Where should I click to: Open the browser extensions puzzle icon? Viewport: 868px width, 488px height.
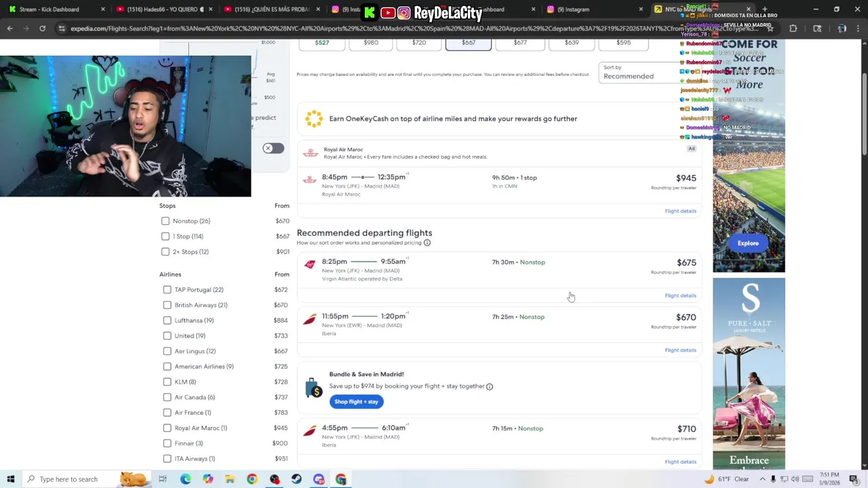coord(793,28)
